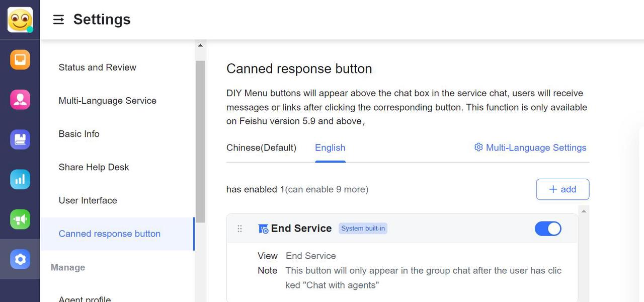Click the sidebar scrollbar up arrow
Image resolution: width=644 pixels, height=302 pixels.
[200, 45]
